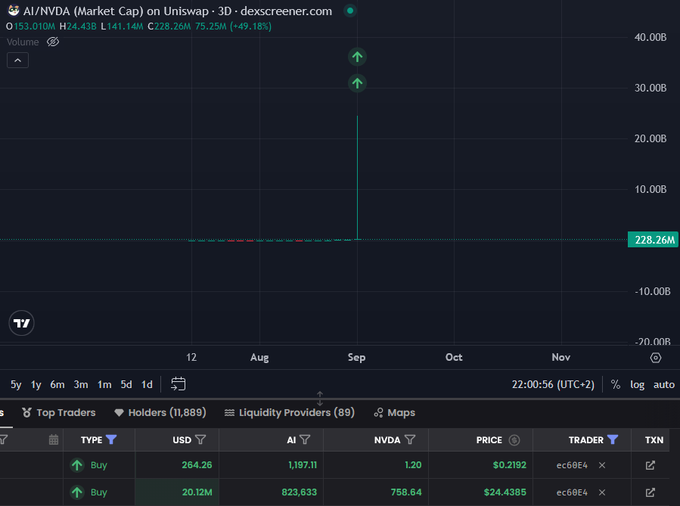Set chart range to 1y
The height and width of the screenshot is (506, 680).
click(x=36, y=385)
